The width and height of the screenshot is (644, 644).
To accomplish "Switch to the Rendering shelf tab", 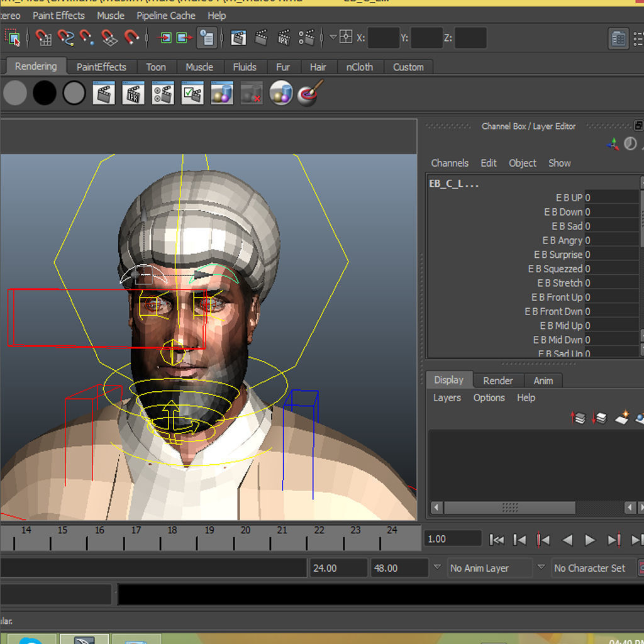I will click(x=36, y=66).
